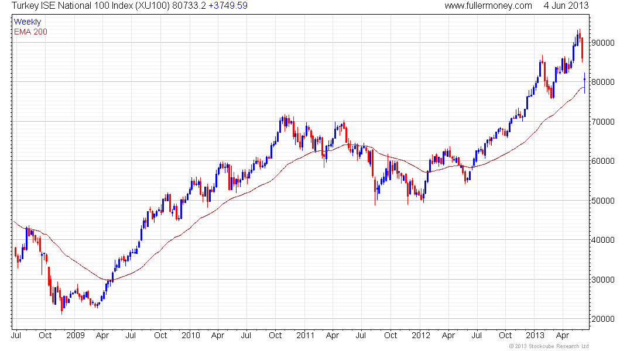This screenshot has height=351, width=644.
Task: Click the 70000 y-axis label
Action: click(603, 122)
